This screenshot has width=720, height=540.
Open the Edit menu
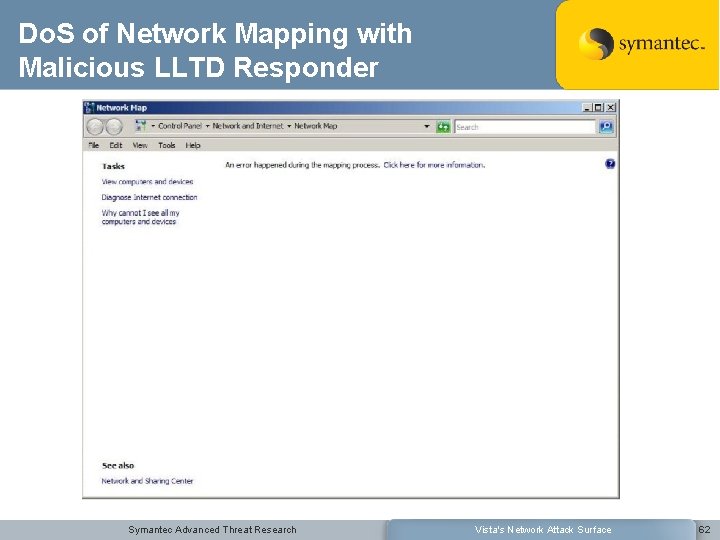coord(116,146)
